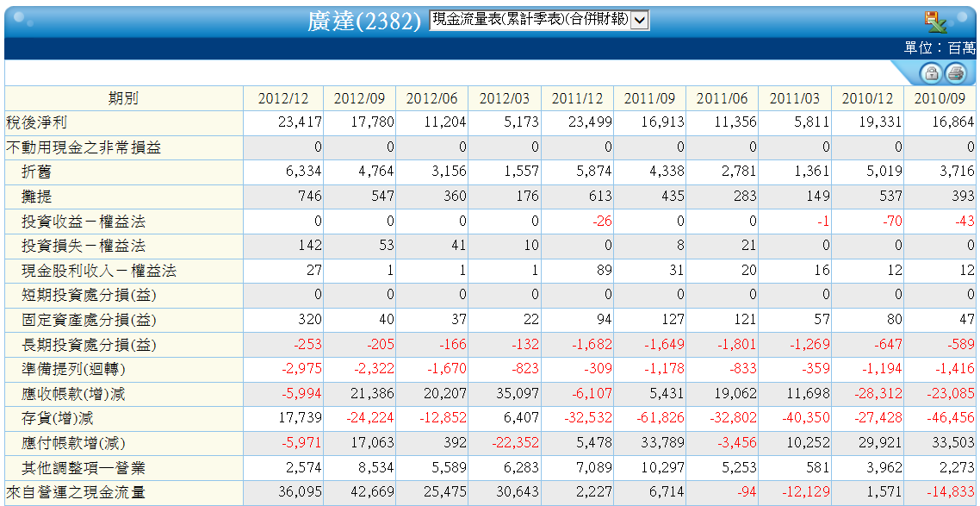Image resolution: width=980 pixels, height=506 pixels.
Task: Click the 短期投資處分損(益) row label
Action: (90, 295)
